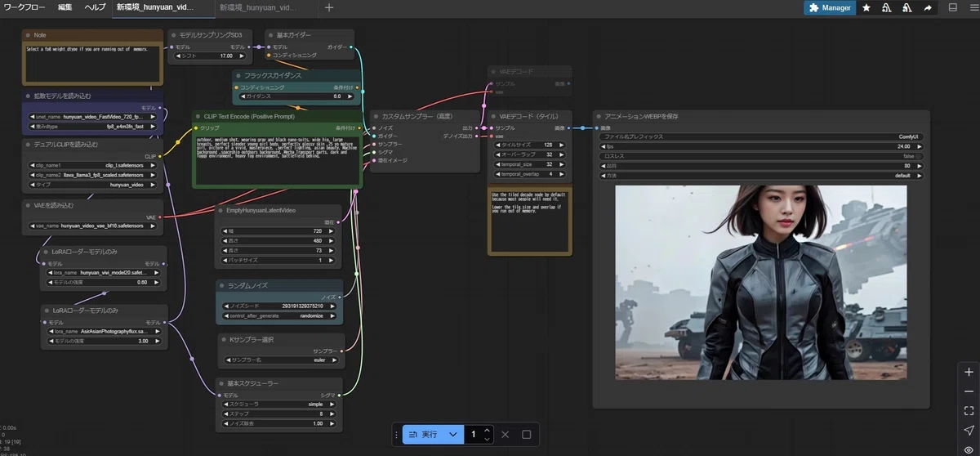The height and width of the screenshot is (456, 980).
Task: Decrease ガイダンス value with left arrow
Action: (x=243, y=96)
